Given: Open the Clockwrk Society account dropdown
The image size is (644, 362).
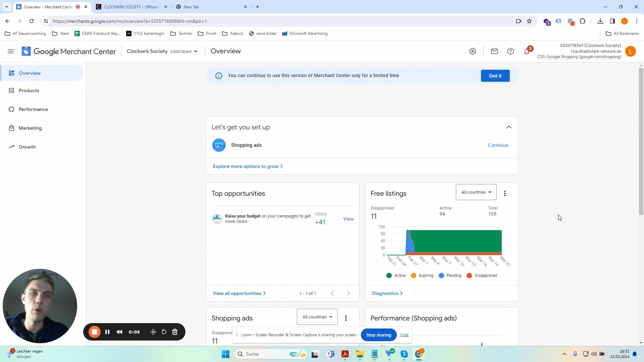Looking at the screenshot, I should click(162, 51).
